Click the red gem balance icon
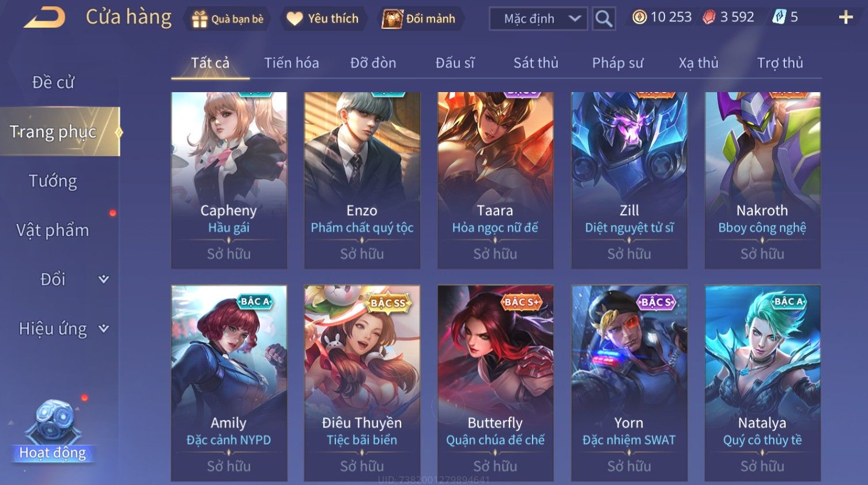 click(x=709, y=17)
